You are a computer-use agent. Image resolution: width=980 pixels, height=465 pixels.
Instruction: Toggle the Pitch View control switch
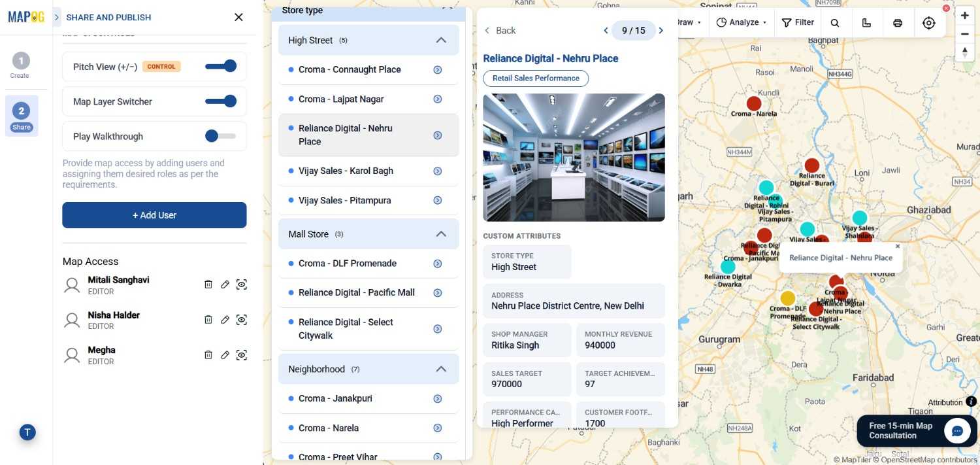coord(221,66)
